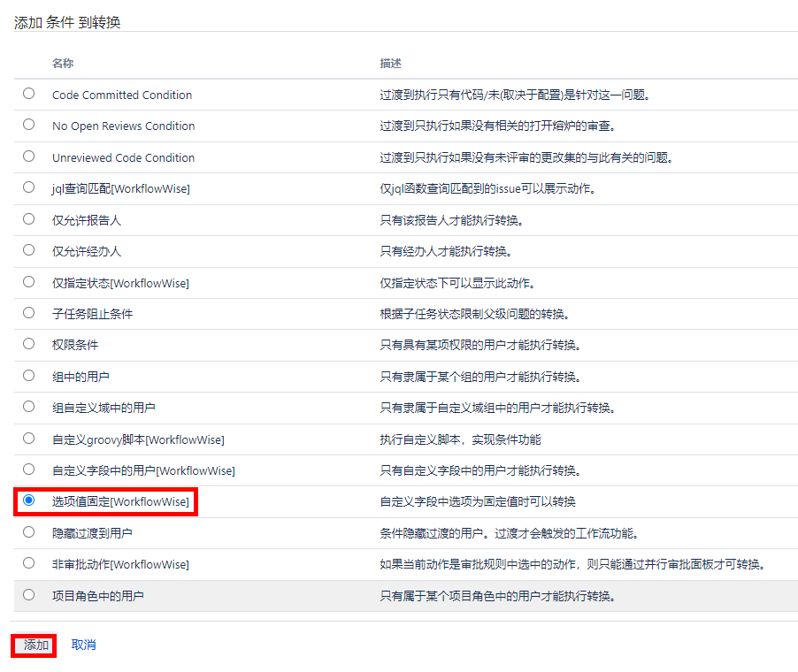Choose 非审批动作[WorkflowWise] radio button
Image resolution: width=798 pixels, height=672 pixels.
pos(29,563)
